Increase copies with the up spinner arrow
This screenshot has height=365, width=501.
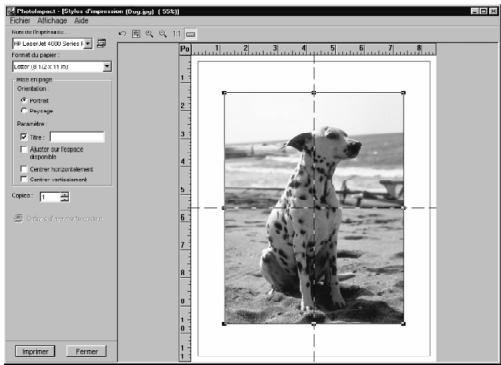65,194
